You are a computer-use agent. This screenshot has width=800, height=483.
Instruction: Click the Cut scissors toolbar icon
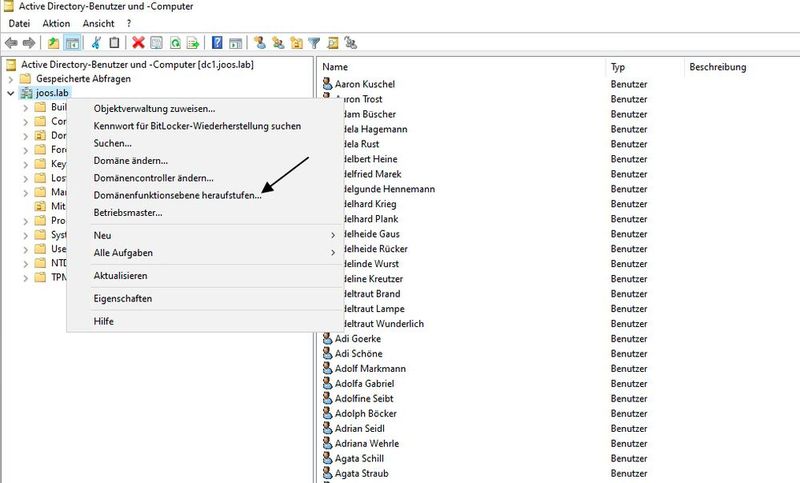tap(96, 43)
